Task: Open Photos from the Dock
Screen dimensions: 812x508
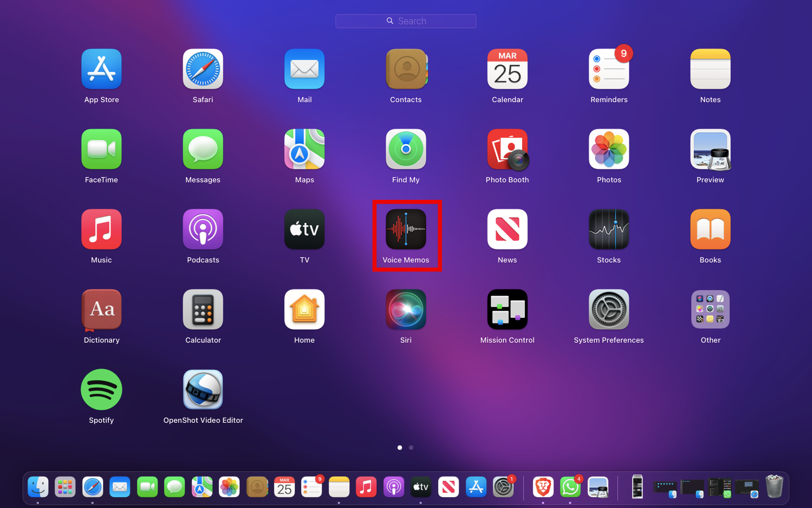Action: click(230, 487)
